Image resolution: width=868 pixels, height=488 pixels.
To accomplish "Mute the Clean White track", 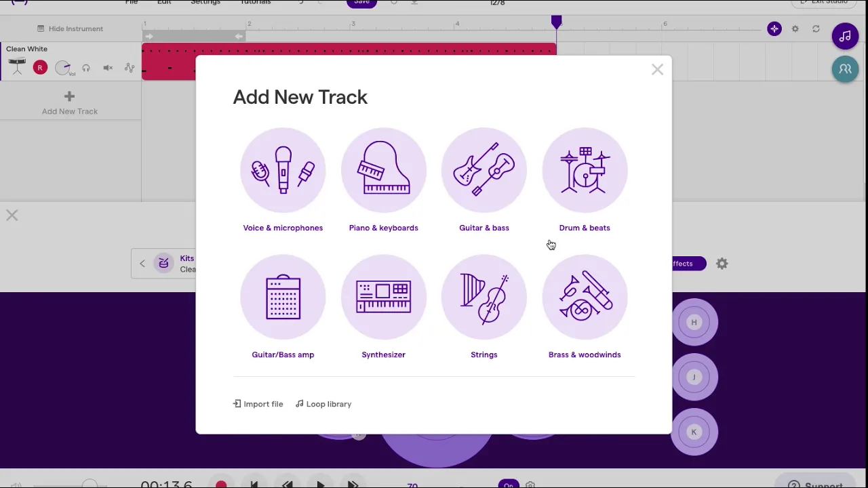I will [x=108, y=68].
